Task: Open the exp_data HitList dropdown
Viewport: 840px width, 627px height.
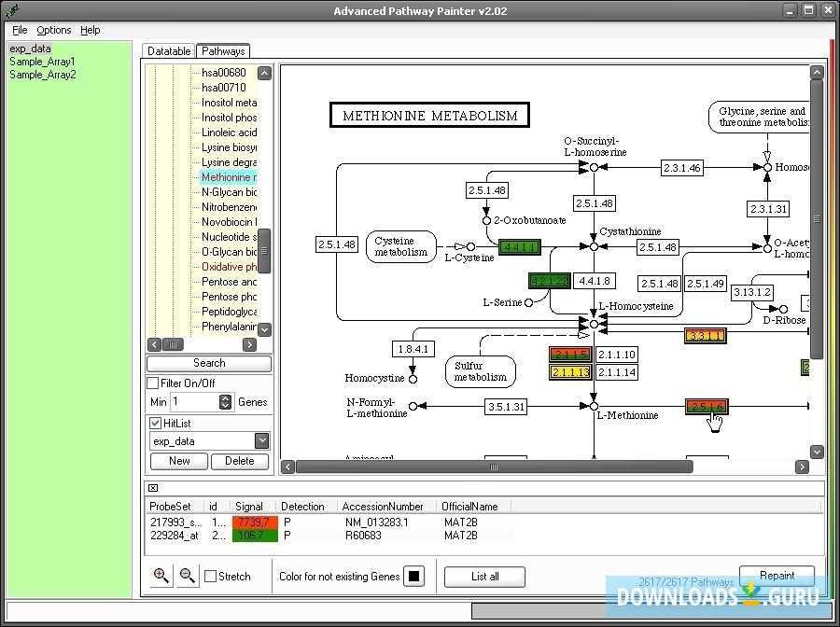Action: [x=261, y=440]
